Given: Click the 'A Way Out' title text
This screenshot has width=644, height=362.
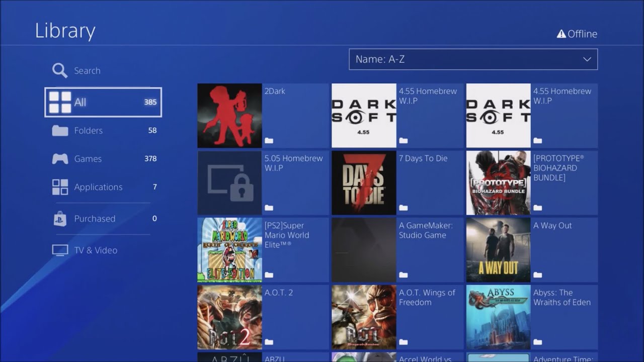Looking at the screenshot, I should [552, 225].
